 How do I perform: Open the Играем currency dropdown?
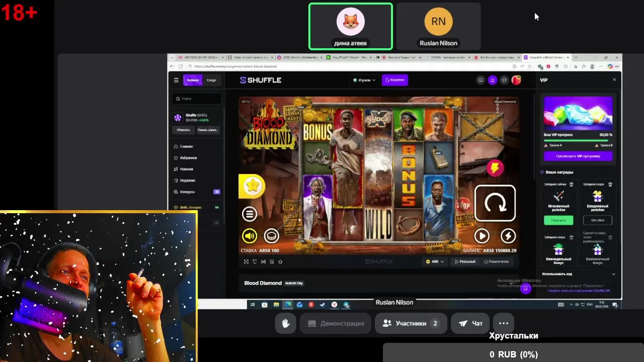click(x=364, y=80)
